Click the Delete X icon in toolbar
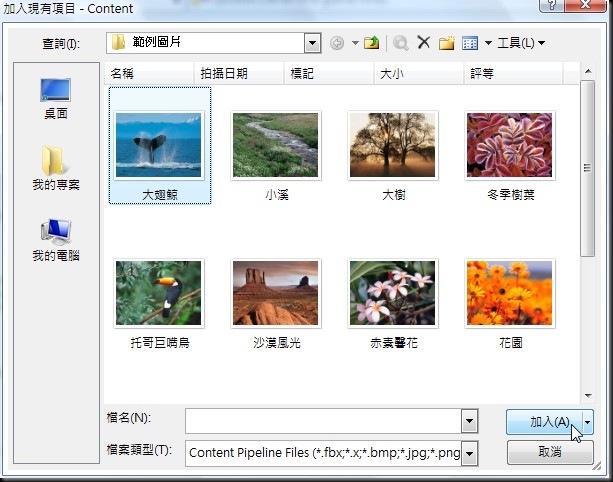 424,42
